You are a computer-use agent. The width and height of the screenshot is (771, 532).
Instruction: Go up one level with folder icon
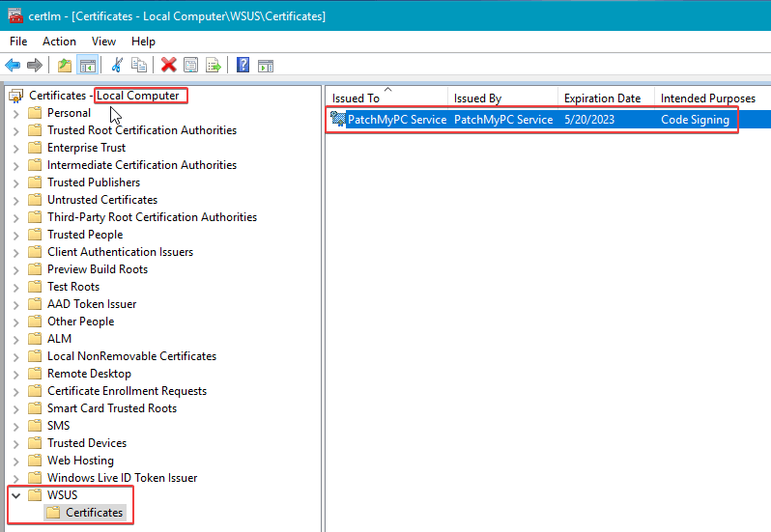(65, 65)
